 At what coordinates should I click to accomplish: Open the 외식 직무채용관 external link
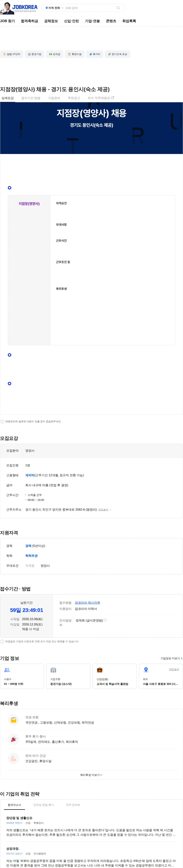click(101, 98)
